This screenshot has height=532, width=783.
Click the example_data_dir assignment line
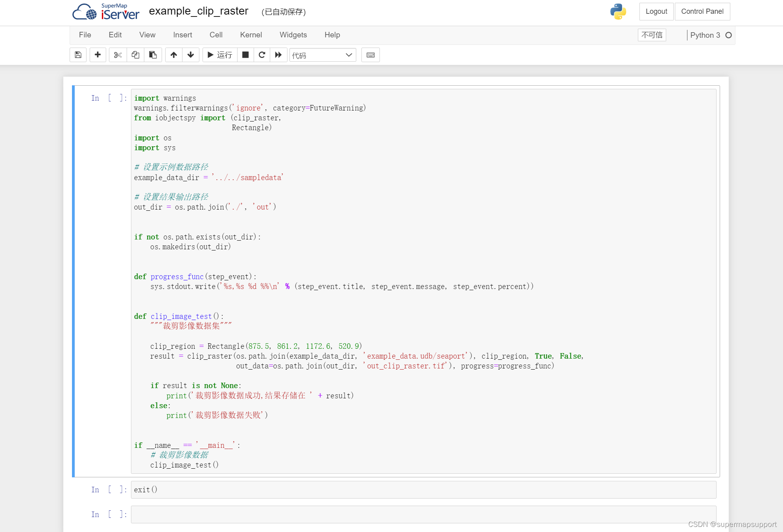[x=208, y=177]
